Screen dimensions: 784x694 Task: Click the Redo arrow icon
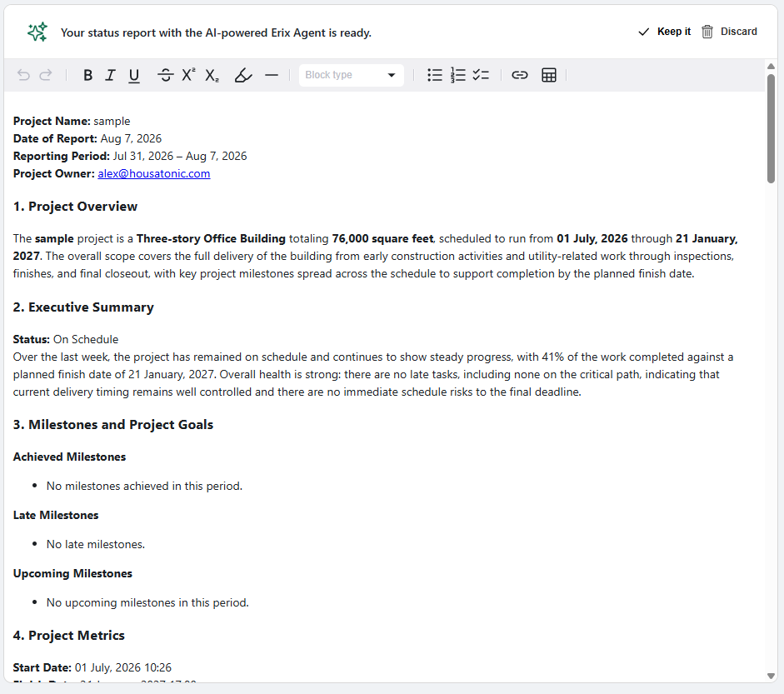tap(46, 75)
